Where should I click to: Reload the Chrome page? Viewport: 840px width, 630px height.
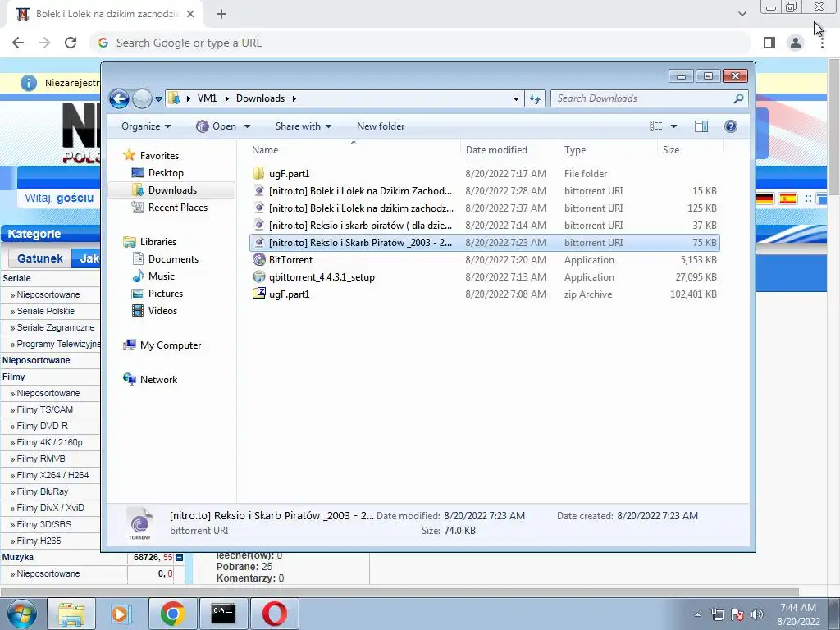[71, 43]
